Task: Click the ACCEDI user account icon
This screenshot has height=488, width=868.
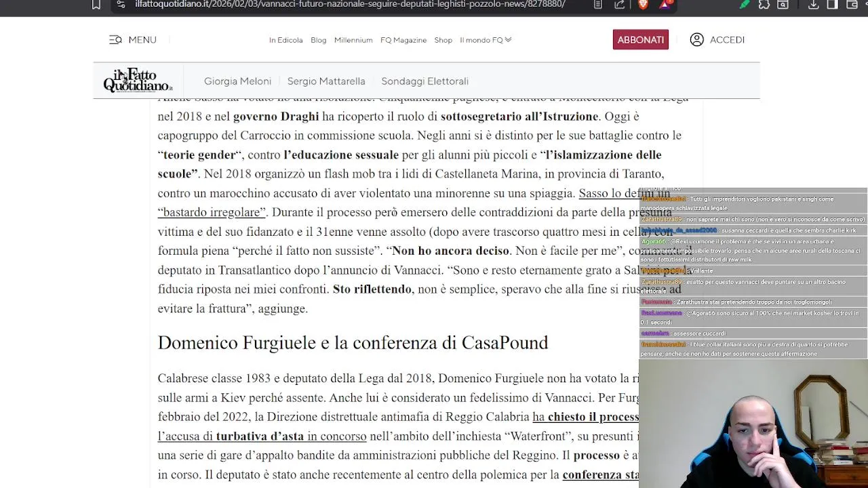Action: (696, 40)
